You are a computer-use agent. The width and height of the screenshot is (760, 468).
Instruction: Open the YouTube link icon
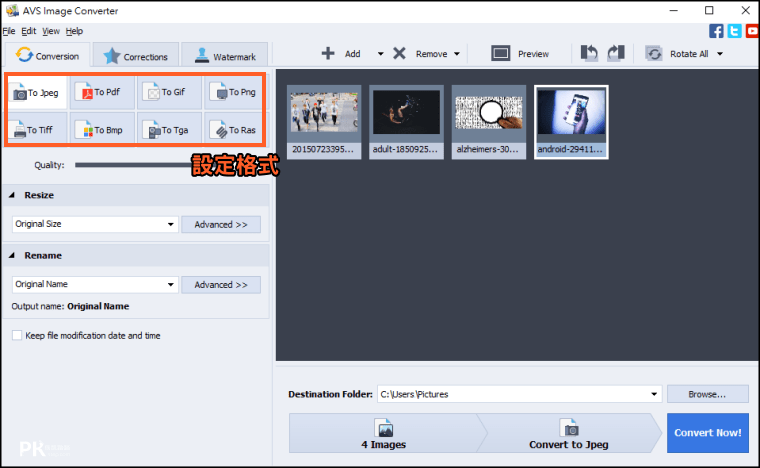tap(752, 31)
